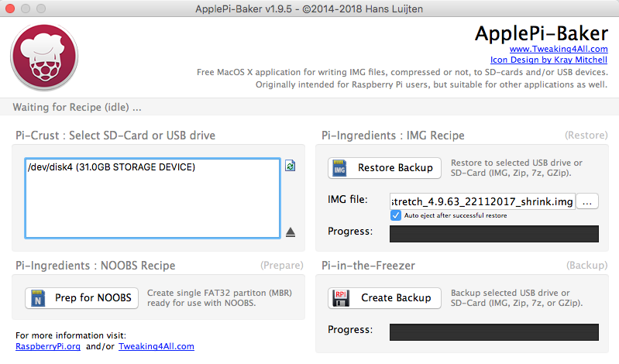Click the Create Backup button
Screen dimensions: 619x364
(384, 298)
